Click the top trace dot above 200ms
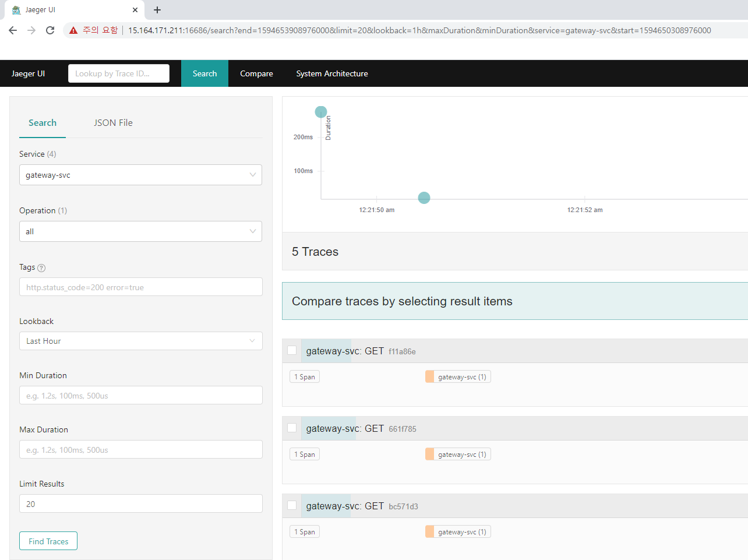 321,112
